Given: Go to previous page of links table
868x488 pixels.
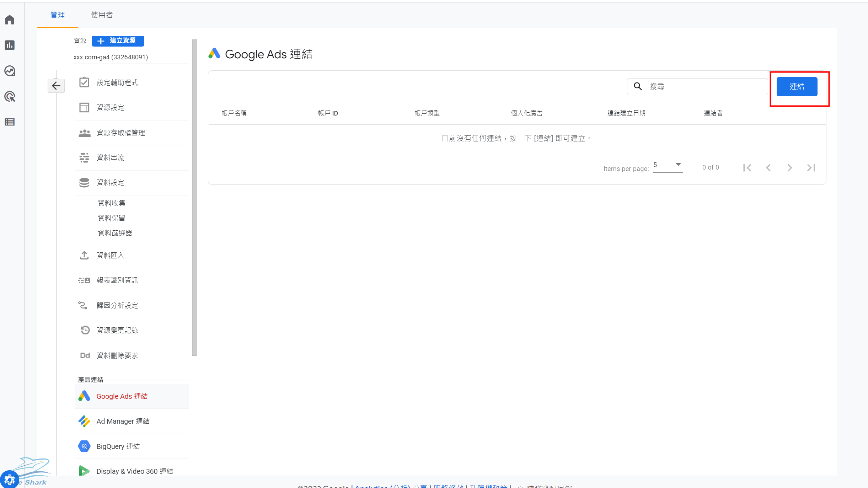Looking at the screenshot, I should point(768,168).
